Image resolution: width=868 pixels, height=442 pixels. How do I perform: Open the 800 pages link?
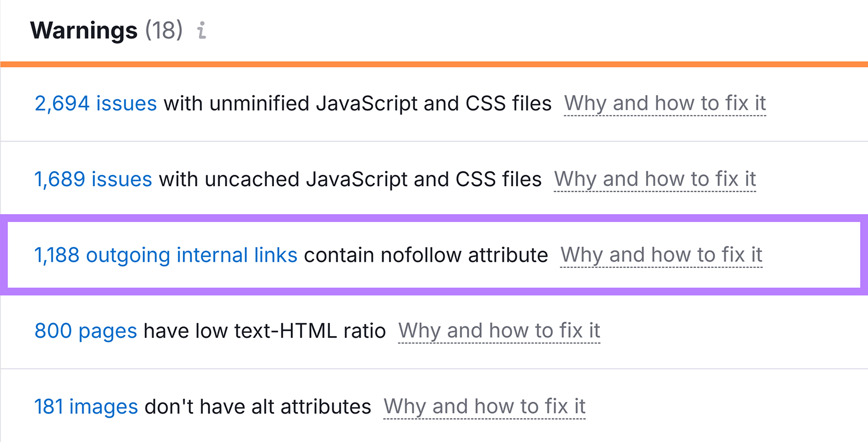click(x=86, y=331)
